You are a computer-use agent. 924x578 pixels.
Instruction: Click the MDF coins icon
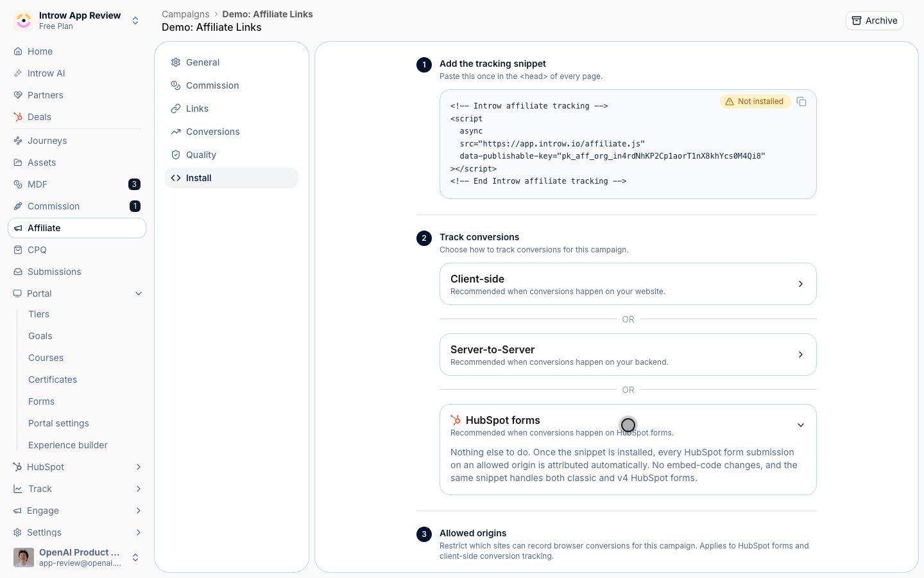(x=18, y=184)
